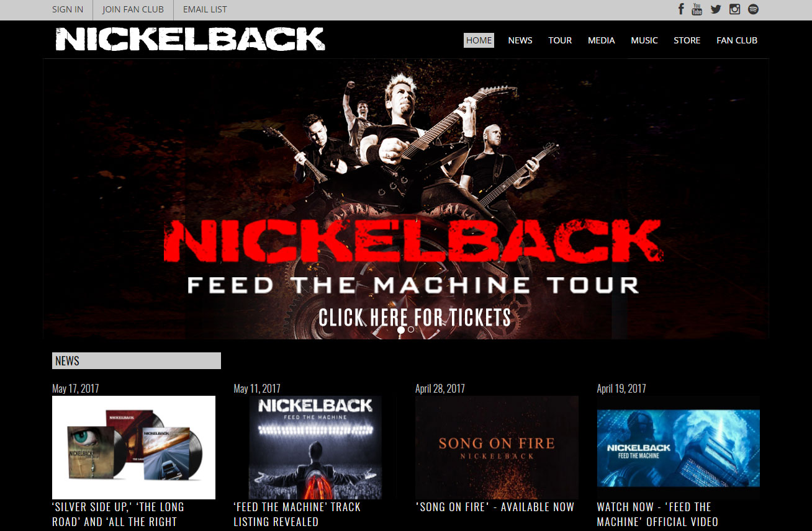
Task: Open the MEDIA menu item
Action: 601,40
